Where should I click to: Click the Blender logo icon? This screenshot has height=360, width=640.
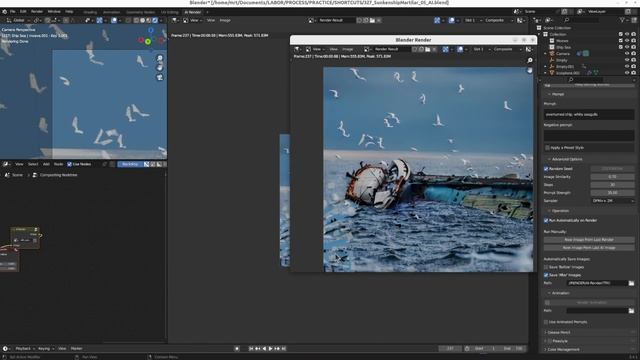point(4,11)
